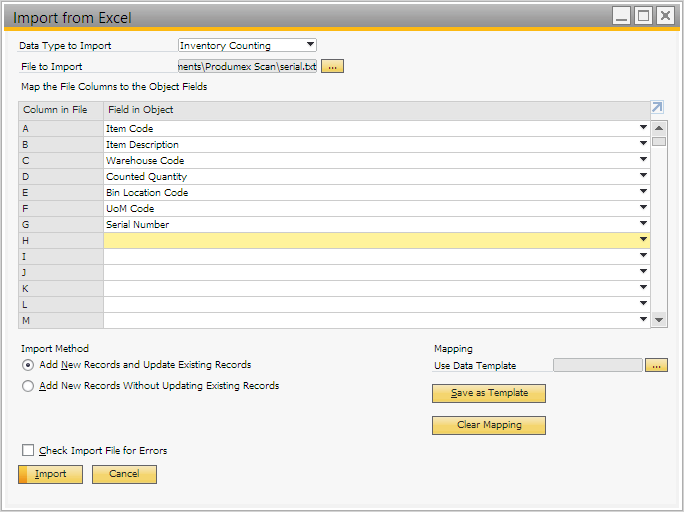This screenshot has width=684, height=512.
Task: Click the File to Import path field
Action: click(247, 66)
